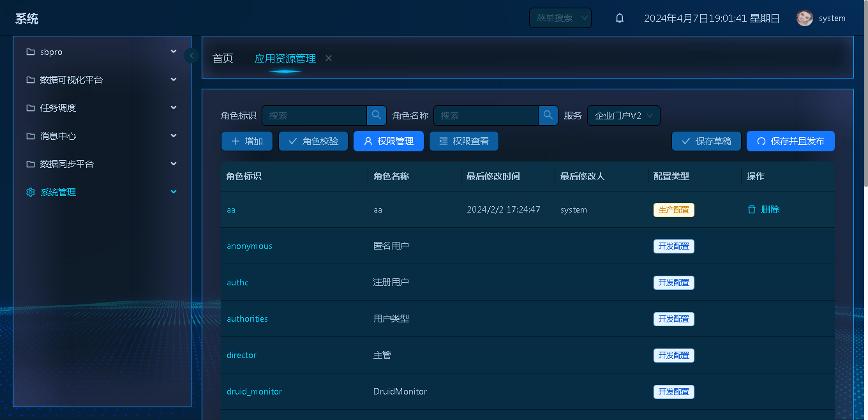This screenshot has height=420, width=868.
Task: Open the 服务 企业门户V2 dropdown
Action: tap(624, 116)
